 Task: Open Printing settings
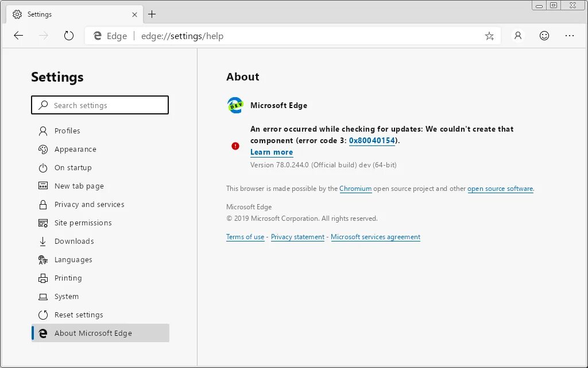(x=100, y=278)
